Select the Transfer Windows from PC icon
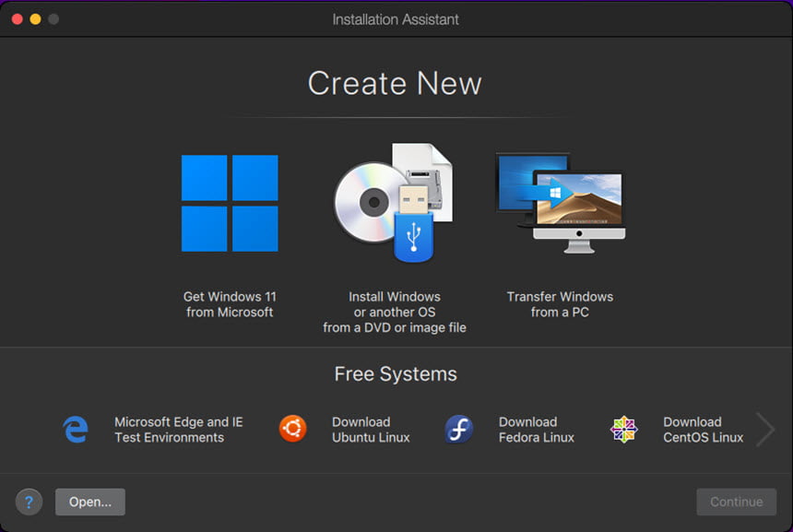793x532 pixels. 561,203
